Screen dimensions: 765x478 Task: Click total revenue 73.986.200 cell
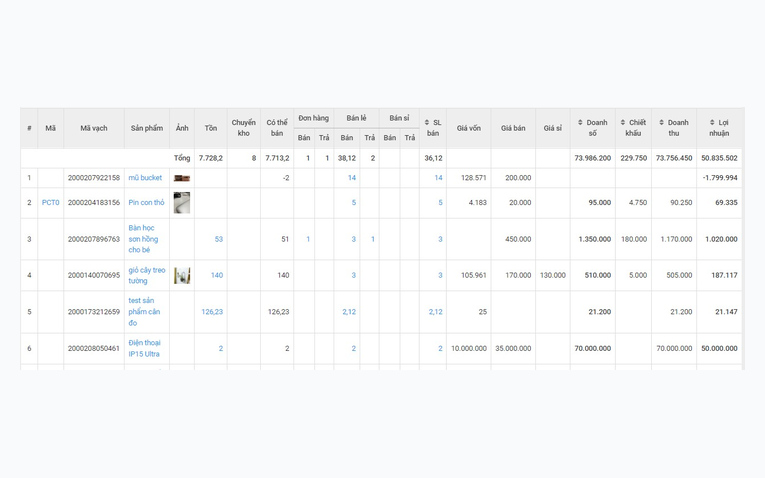tap(593, 158)
